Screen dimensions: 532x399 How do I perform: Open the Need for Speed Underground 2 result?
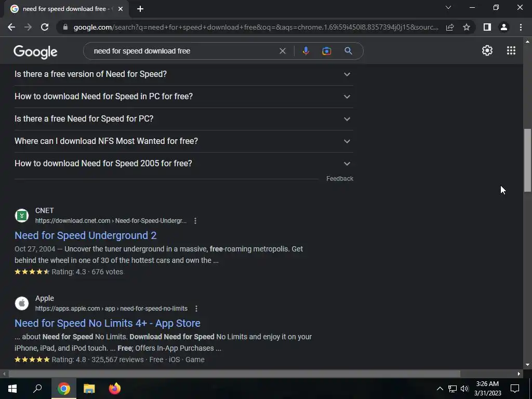click(86, 235)
